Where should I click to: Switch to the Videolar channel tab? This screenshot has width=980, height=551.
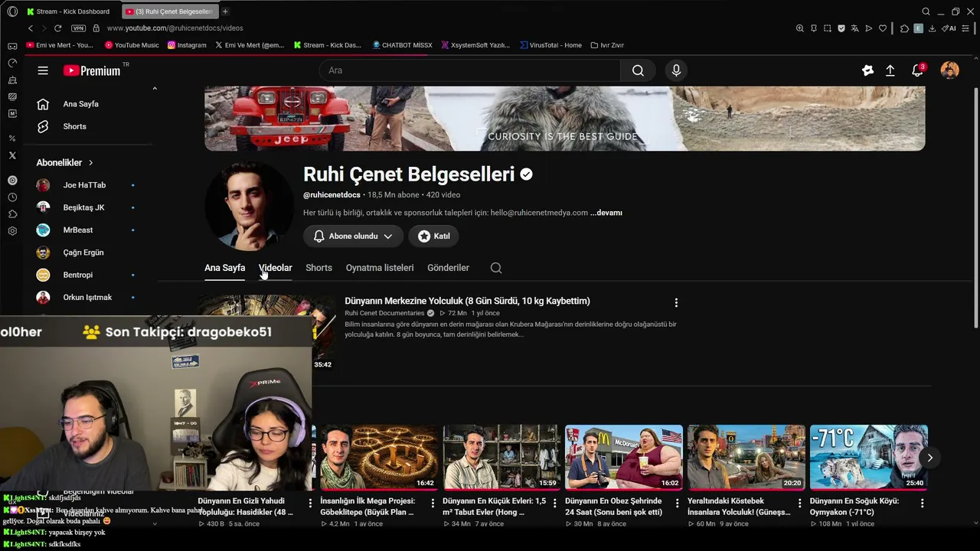click(276, 268)
